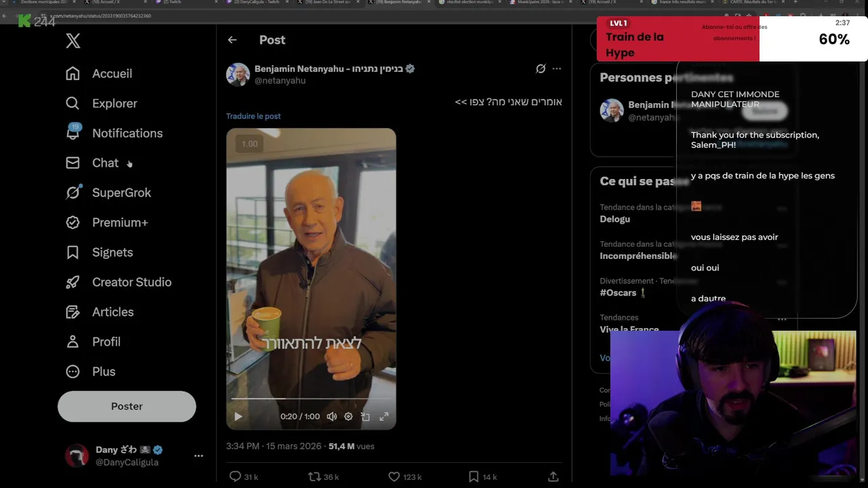This screenshot has width=868, height=488.
Task: Open Chat messages section
Action: [x=92, y=163]
